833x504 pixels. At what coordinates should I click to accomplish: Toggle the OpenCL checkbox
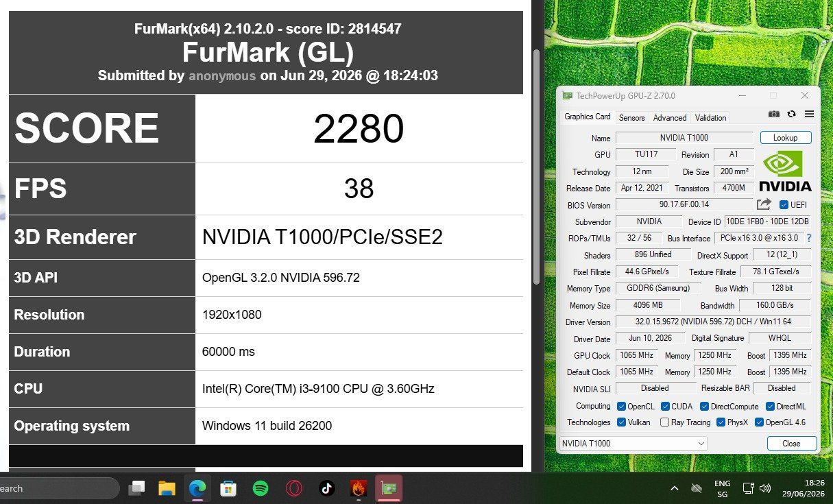pos(621,406)
